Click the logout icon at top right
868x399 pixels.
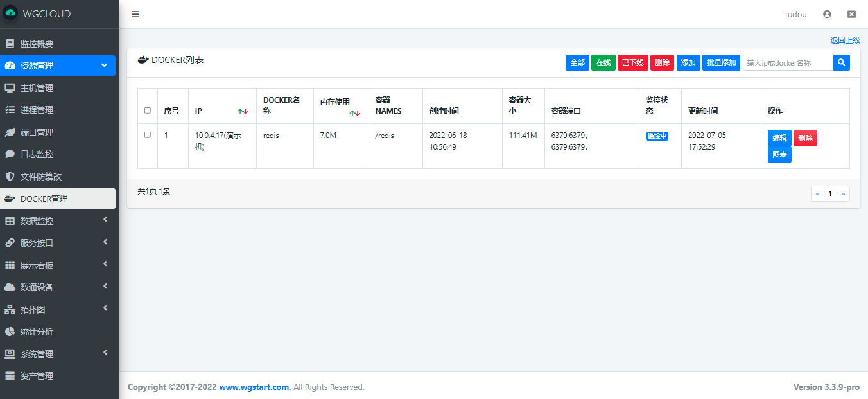click(x=851, y=13)
